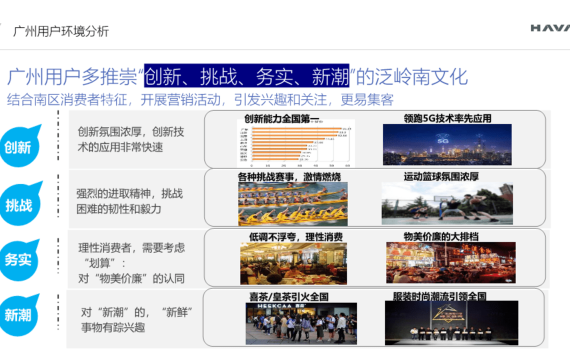This screenshot has height=360, width=570.
Task: Click the slide header 广州用户环境分析
Action: pos(61,31)
